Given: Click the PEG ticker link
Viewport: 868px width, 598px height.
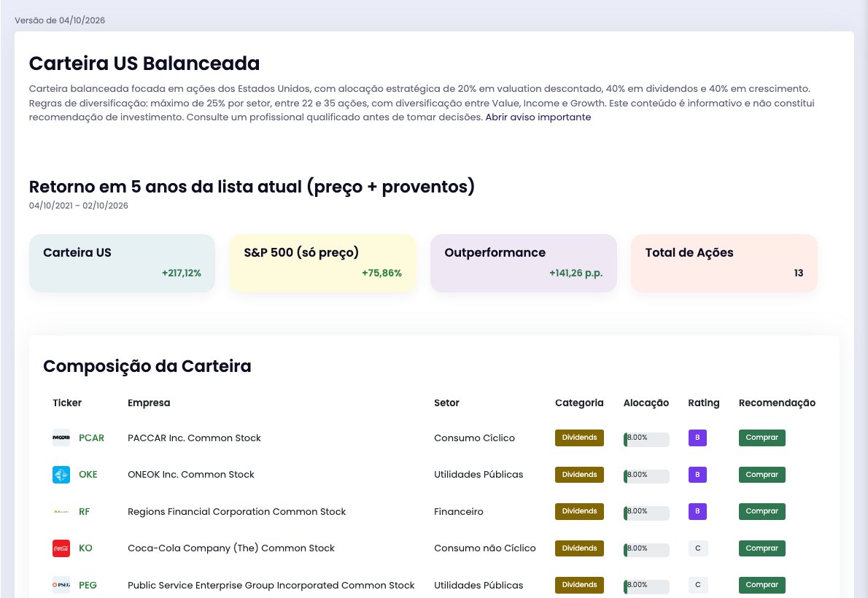Looking at the screenshot, I should [88, 586].
